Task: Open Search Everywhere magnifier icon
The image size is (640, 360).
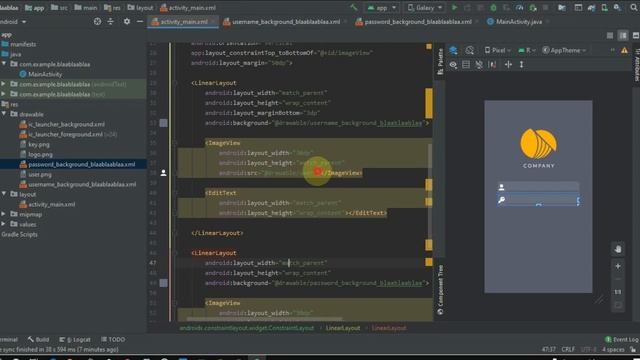Action: (634, 7)
